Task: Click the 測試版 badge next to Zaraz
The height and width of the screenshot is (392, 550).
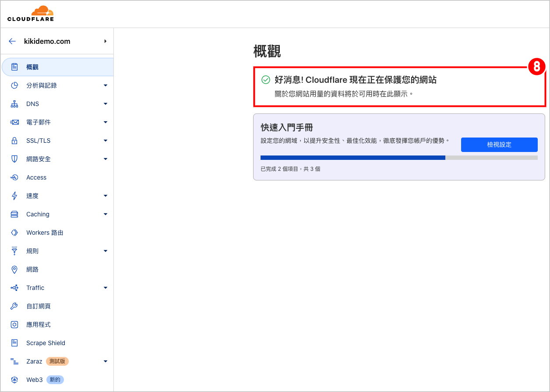Action: click(57, 361)
